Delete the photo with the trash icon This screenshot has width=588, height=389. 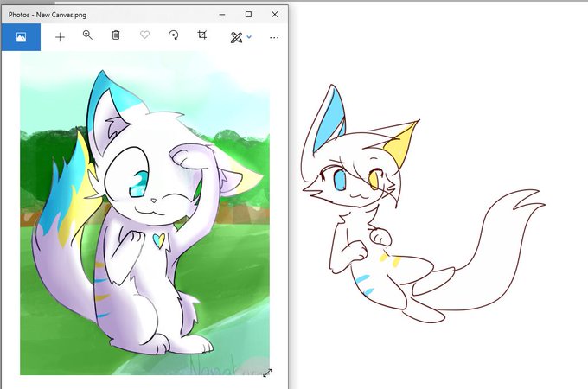(x=116, y=35)
